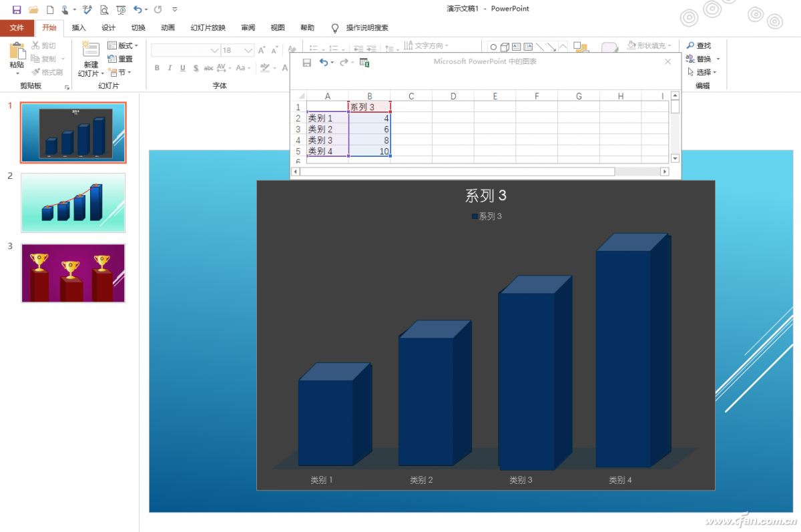The height and width of the screenshot is (532, 801).
Task: Click the increase font size icon
Action: [262, 50]
